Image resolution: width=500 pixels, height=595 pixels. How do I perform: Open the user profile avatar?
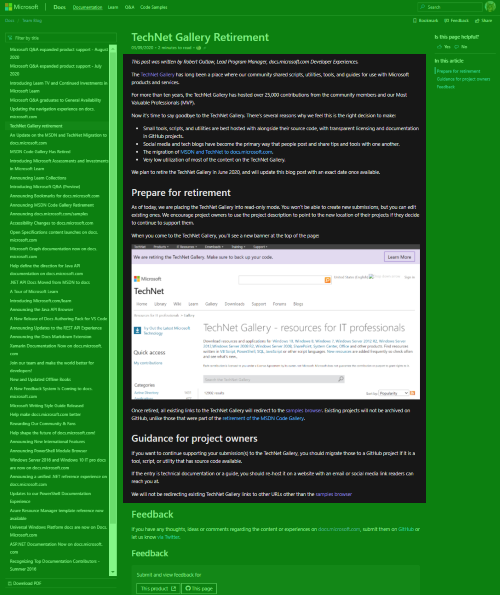pyautogui.click(x=490, y=6)
